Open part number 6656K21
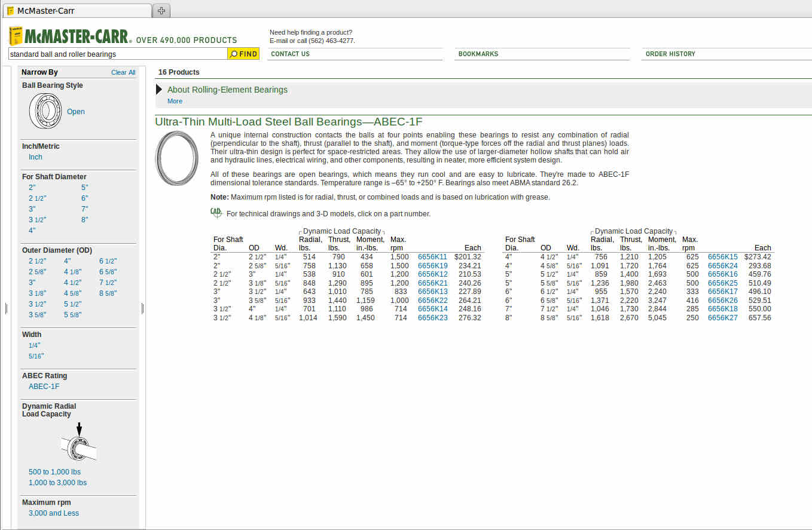Image resolution: width=812 pixels, height=530 pixels. (x=432, y=283)
